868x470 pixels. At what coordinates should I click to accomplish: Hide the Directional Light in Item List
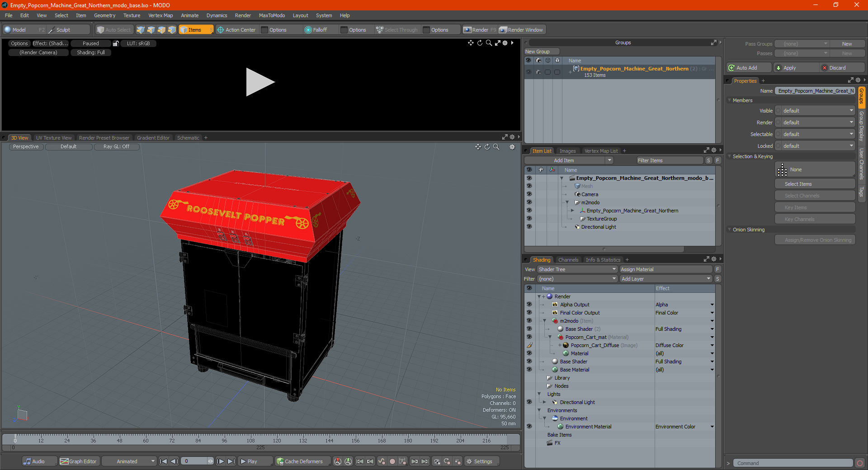pyautogui.click(x=529, y=227)
